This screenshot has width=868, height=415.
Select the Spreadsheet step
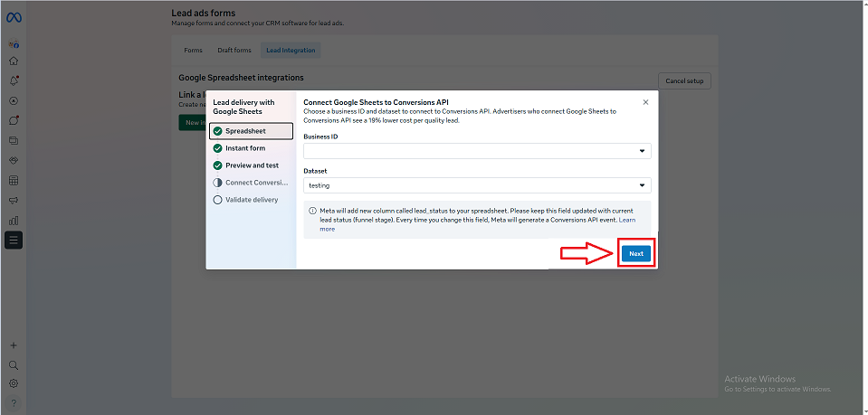(x=251, y=131)
